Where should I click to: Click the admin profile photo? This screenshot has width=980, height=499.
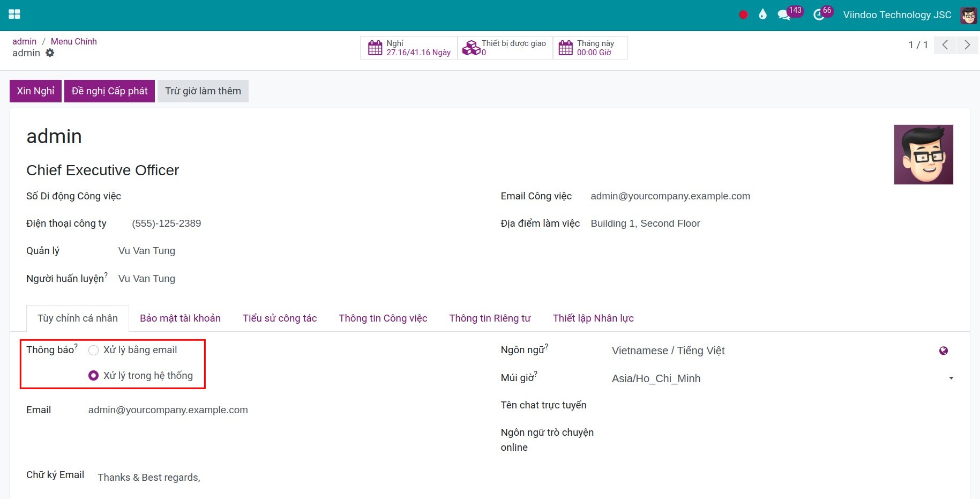click(x=924, y=154)
